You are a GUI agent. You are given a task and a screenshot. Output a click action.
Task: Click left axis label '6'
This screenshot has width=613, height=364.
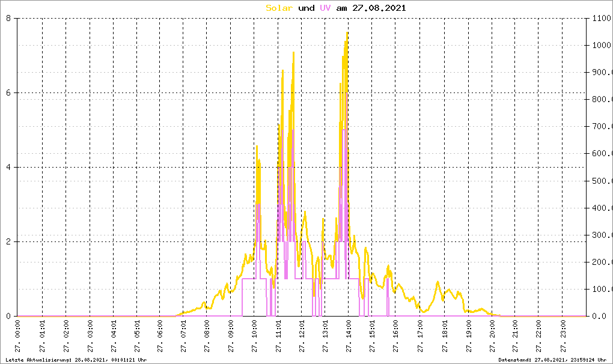[x=8, y=93]
